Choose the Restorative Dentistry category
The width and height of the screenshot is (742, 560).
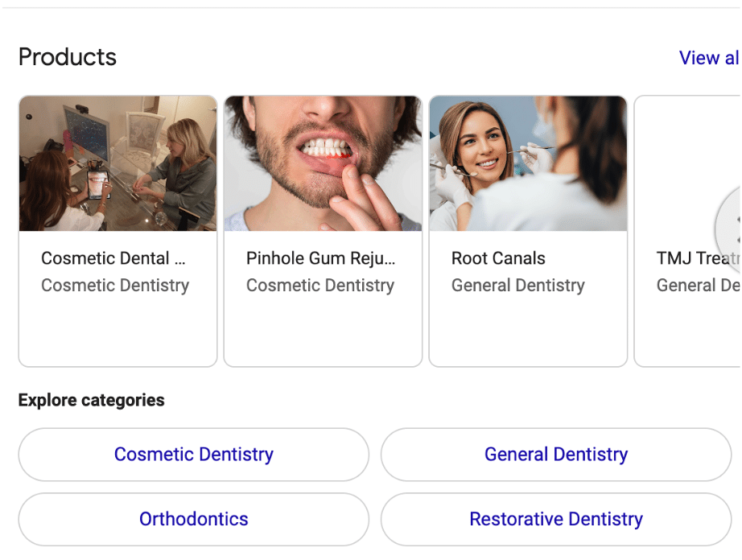pos(555,519)
